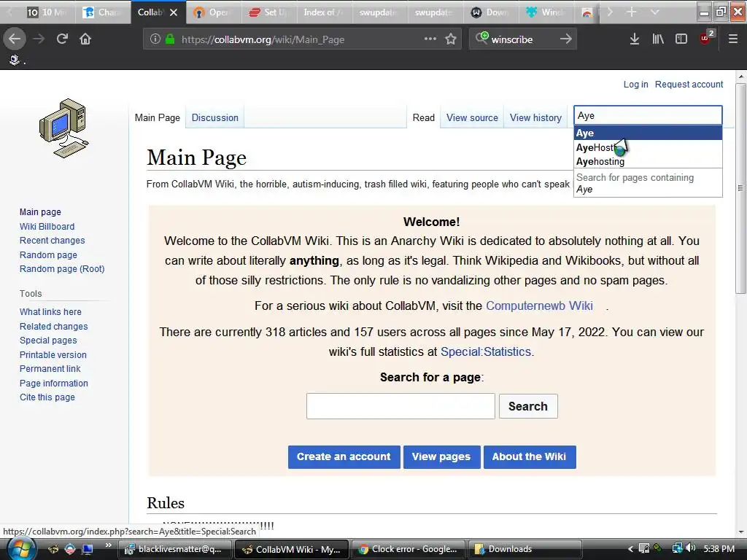
Task: Switch to Clock error Google Chrome taskbar item
Action: (409, 549)
